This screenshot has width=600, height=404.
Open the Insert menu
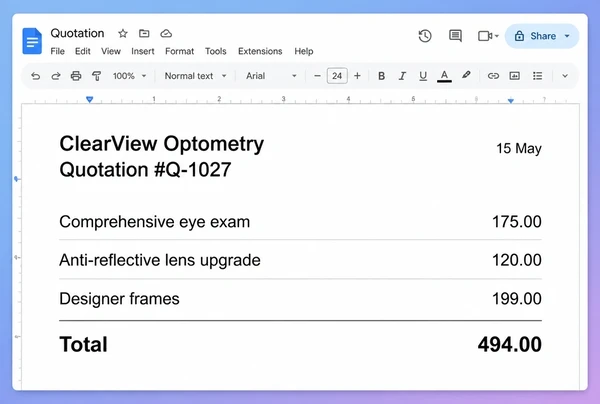tap(143, 51)
